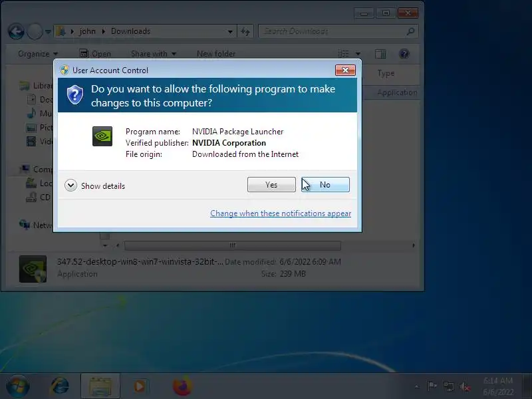This screenshot has height=399, width=532.
Task: Expand Show details in UAC dialog
Action: [95, 186]
